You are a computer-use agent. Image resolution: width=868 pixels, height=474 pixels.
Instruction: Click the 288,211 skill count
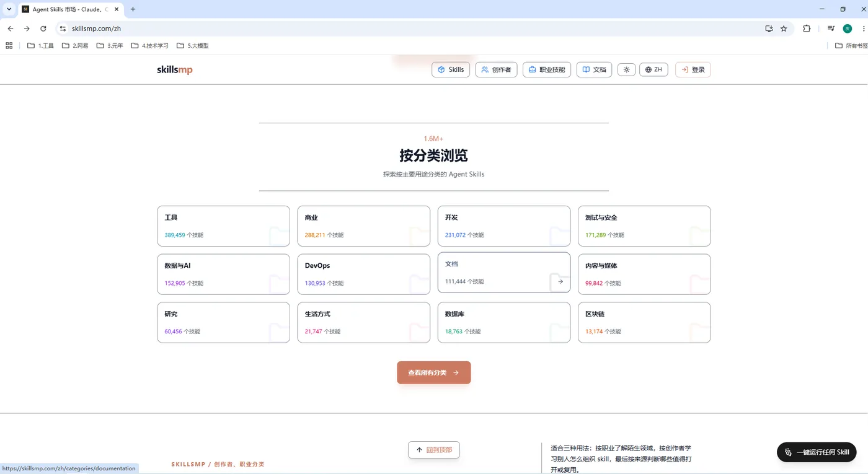pyautogui.click(x=315, y=235)
